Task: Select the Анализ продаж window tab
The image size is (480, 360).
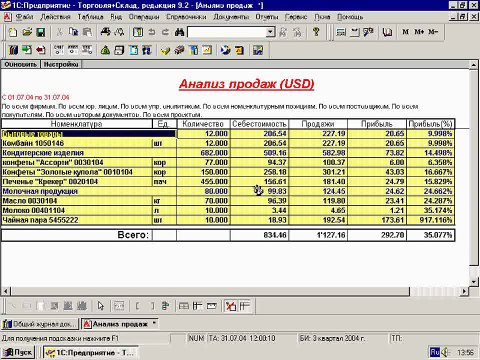Action: pos(120,324)
